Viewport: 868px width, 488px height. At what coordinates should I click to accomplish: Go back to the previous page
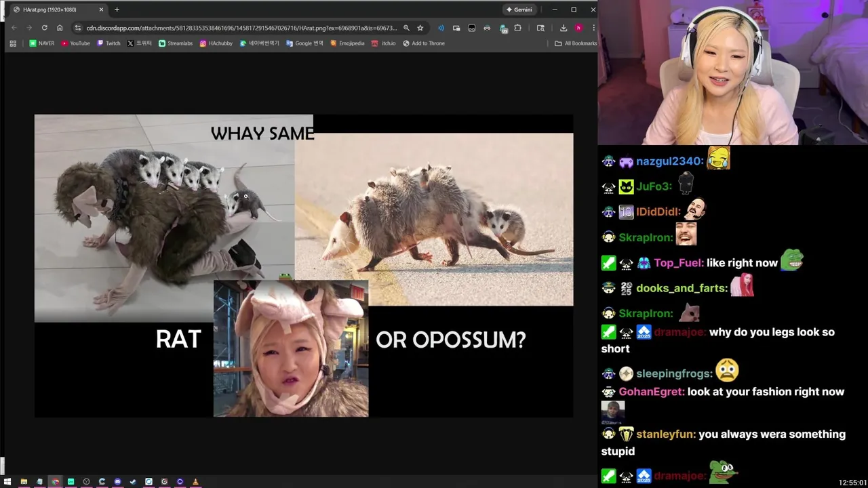(14, 28)
